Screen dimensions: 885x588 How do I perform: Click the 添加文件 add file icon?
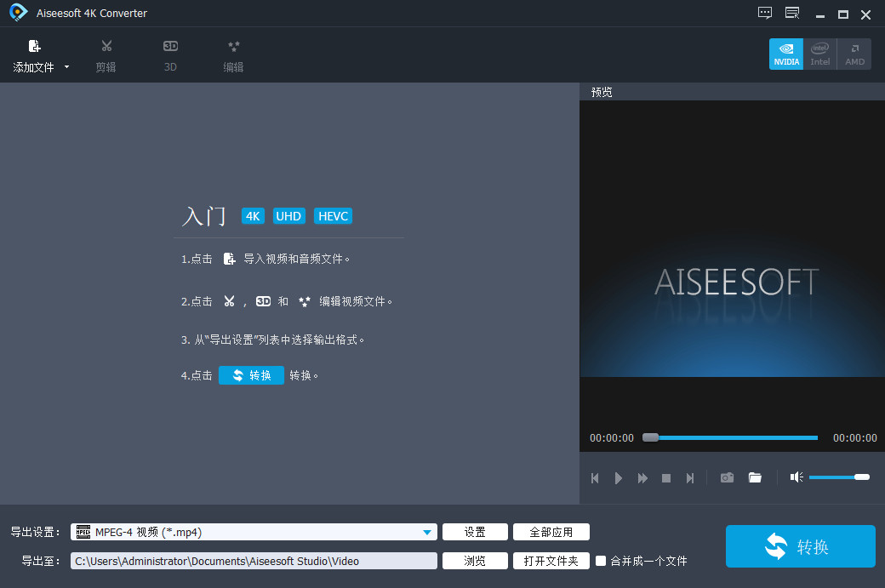(34, 46)
